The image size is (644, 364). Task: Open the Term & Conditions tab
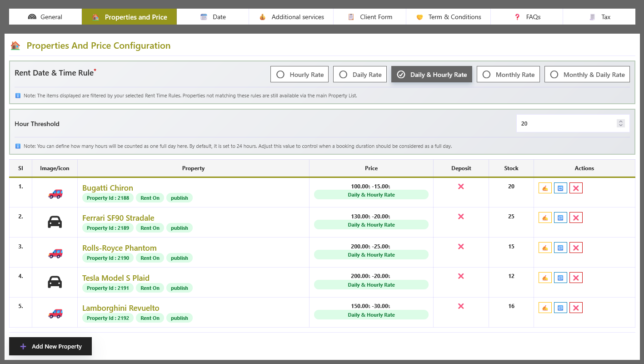[x=449, y=17]
